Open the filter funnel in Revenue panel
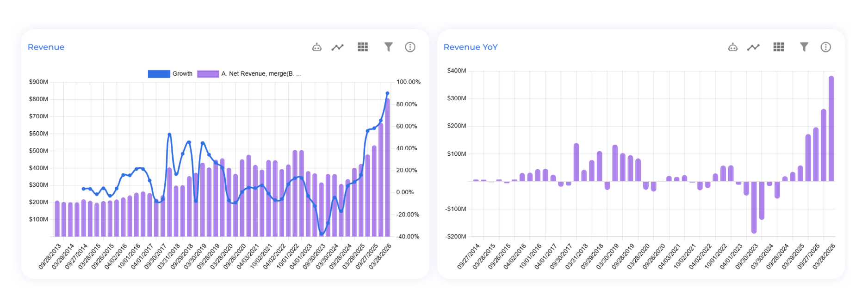868x306 pixels. [x=389, y=47]
